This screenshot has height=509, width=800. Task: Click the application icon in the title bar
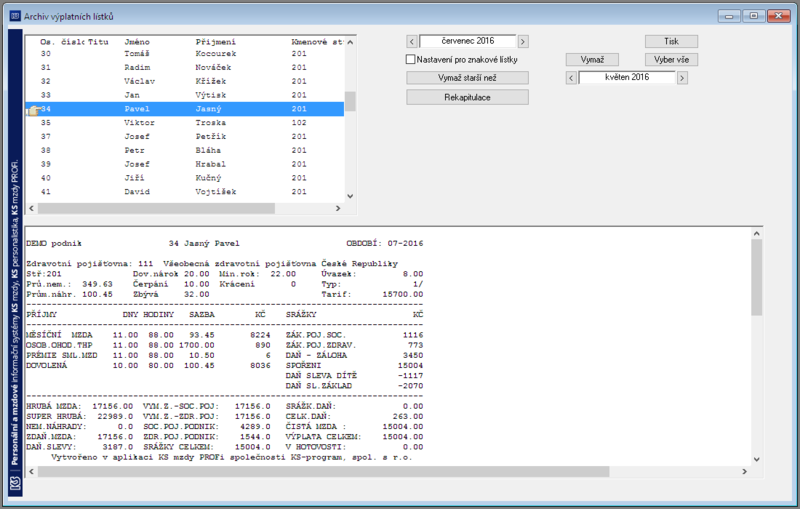15,16
